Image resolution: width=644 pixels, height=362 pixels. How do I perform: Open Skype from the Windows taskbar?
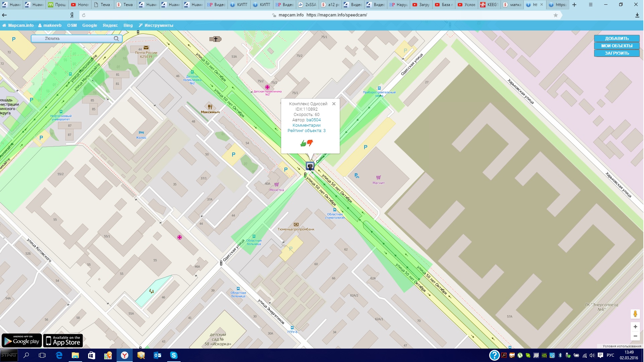[x=174, y=355]
